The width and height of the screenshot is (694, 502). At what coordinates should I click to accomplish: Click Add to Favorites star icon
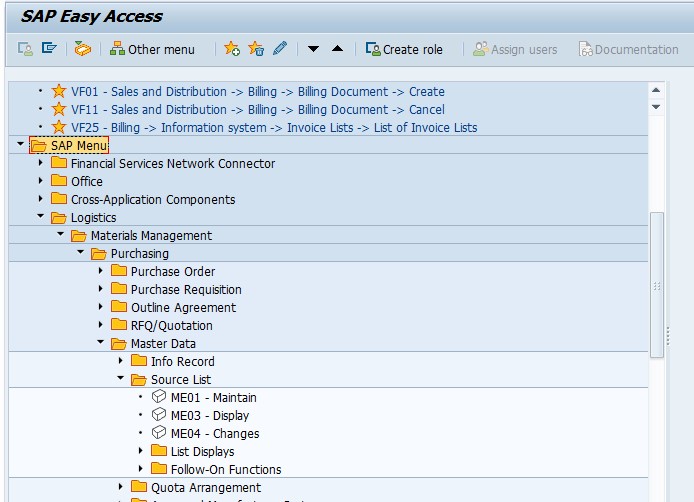click(x=232, y=49)
